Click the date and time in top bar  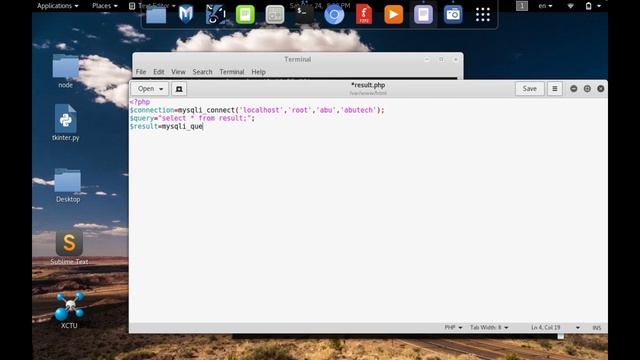[x=320, y=5]
